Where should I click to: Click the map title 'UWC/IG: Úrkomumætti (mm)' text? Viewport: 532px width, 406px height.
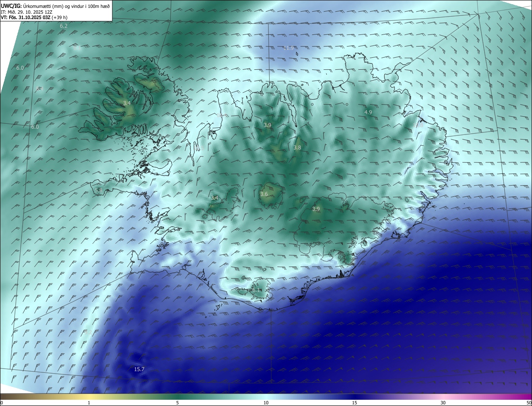coord(32,6)
